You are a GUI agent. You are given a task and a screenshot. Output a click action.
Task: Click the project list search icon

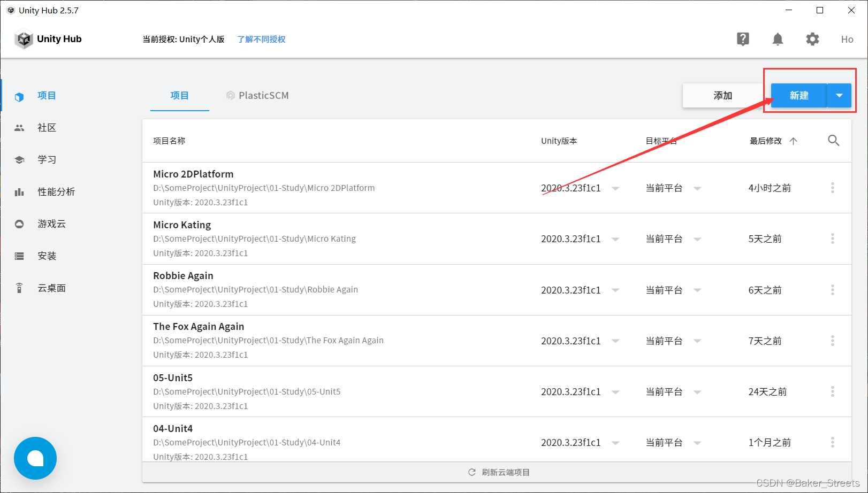833,141
